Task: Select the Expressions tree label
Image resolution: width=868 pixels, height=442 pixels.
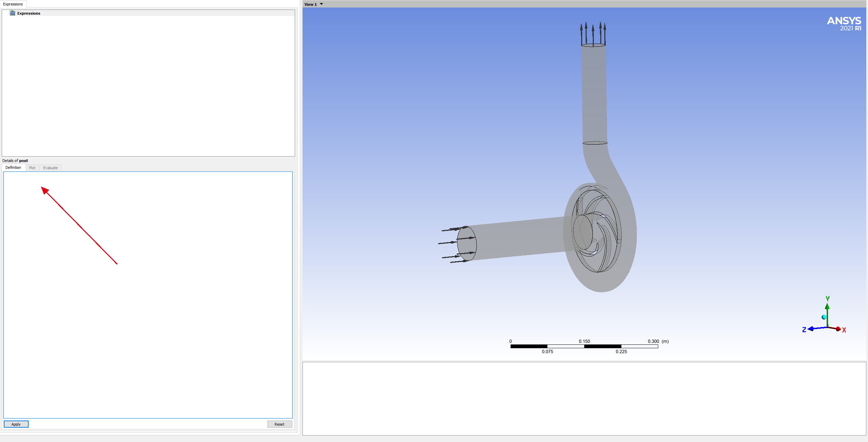Action: [29, 13]
